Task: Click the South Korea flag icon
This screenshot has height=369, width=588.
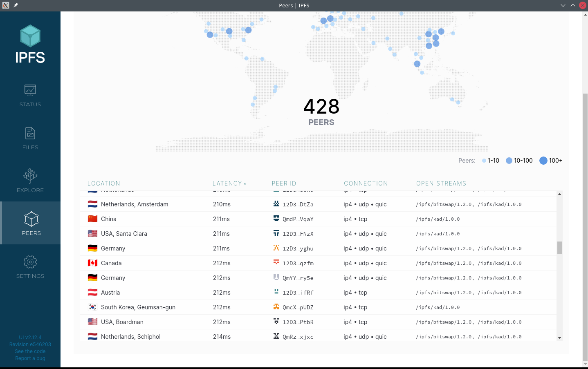Action: click(x=93, y=307)
